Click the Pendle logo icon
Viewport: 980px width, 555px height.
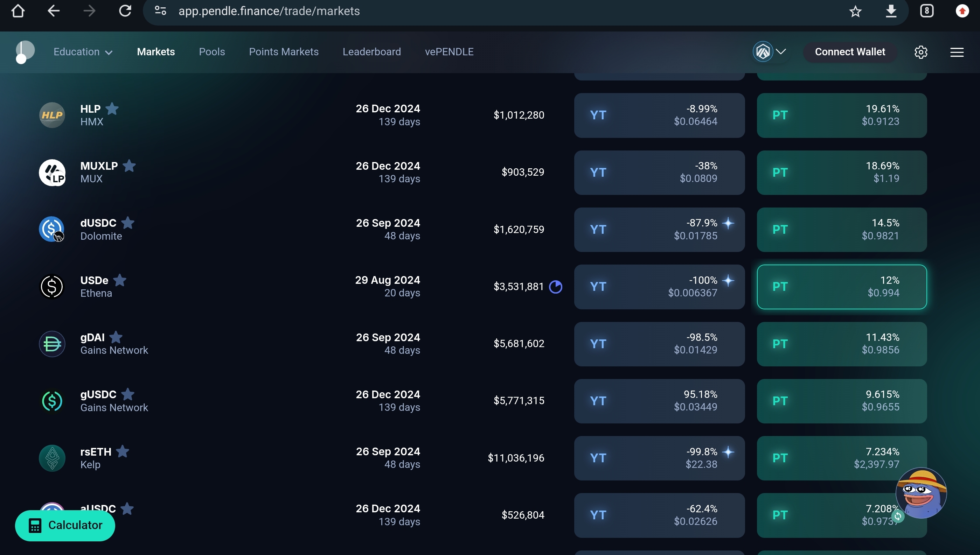click(25, 52)
